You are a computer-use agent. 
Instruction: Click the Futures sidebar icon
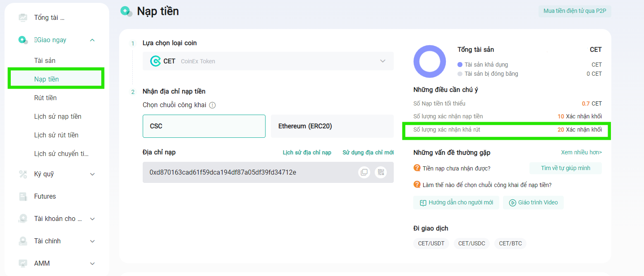click(x=23, y=197)
